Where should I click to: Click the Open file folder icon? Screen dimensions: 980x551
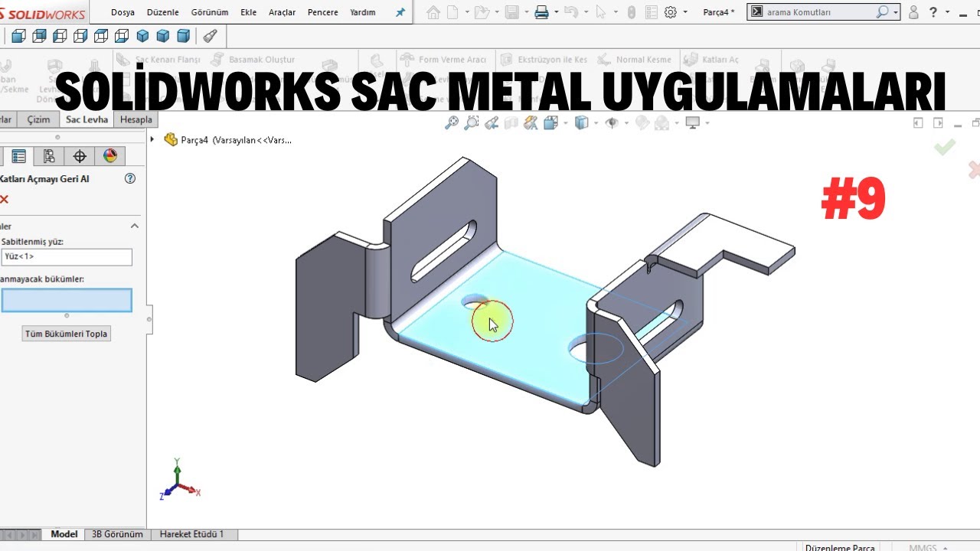pos(480,12)
